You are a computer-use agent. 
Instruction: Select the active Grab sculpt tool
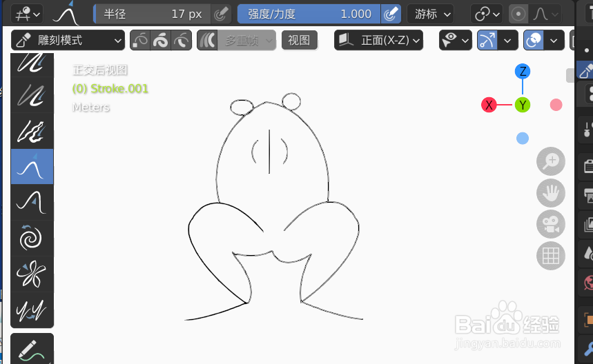[x=32, y=167]
